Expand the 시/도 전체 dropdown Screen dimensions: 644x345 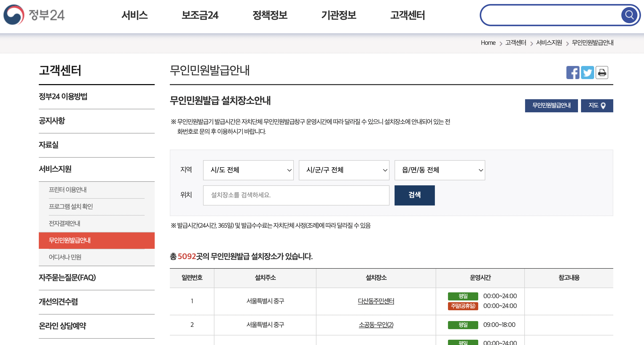click(x=248, y=170)
